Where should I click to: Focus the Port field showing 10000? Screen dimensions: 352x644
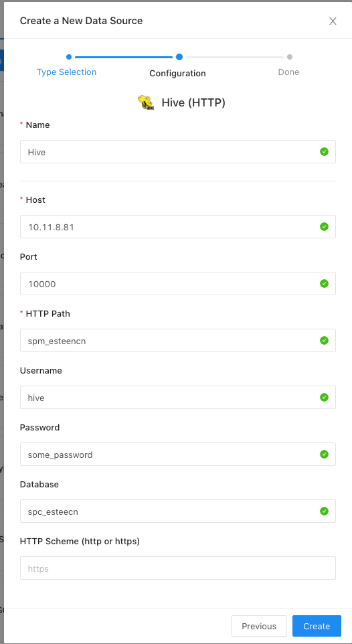tap(178, 283)
